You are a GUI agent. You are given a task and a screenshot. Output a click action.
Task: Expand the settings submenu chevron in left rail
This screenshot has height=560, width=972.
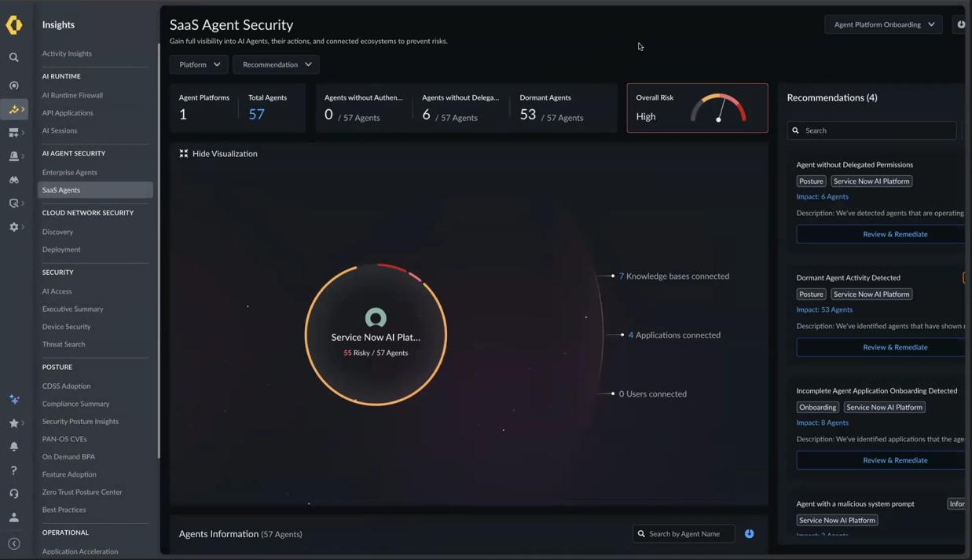coord(23,227)
